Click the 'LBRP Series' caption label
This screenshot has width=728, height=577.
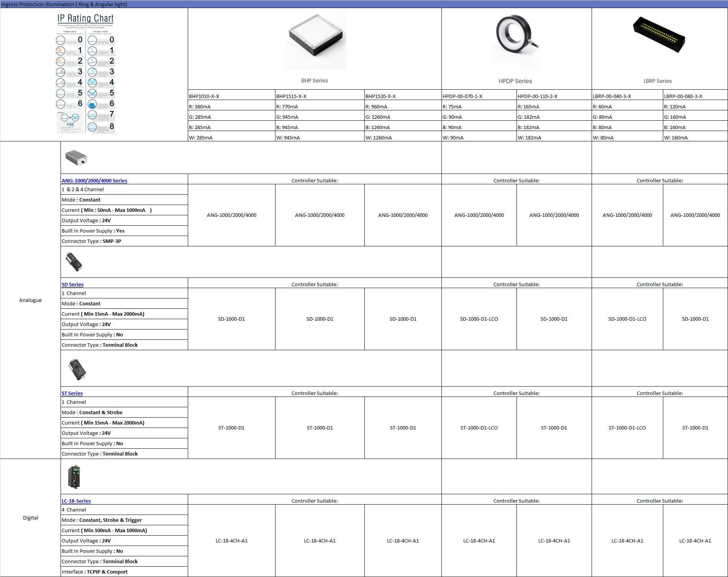(657, 81)
